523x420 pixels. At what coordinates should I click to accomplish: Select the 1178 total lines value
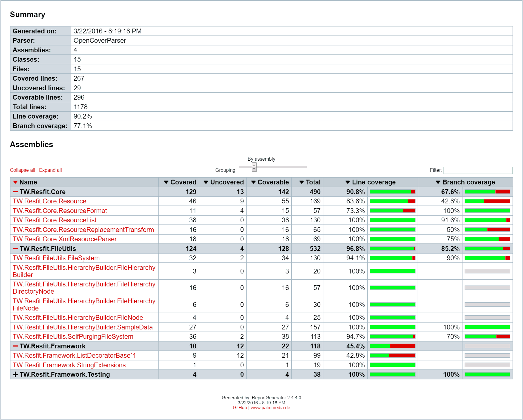[x=81, y=107]
